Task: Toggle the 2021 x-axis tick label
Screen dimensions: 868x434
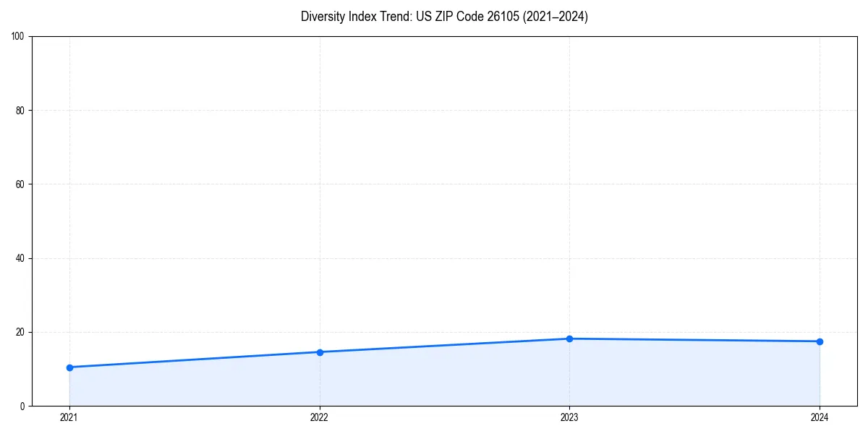Action: pyautogui.click(x=69, y=417)
